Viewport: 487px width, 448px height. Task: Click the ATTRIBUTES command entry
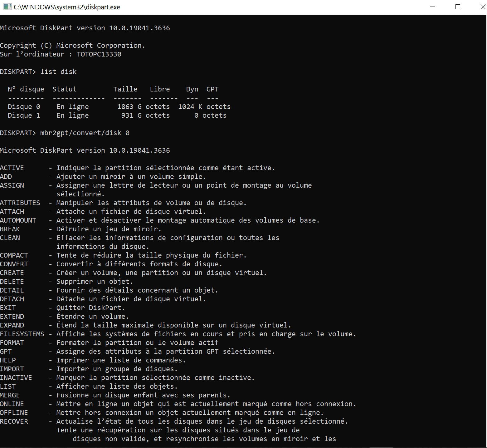tap(20, 203)
